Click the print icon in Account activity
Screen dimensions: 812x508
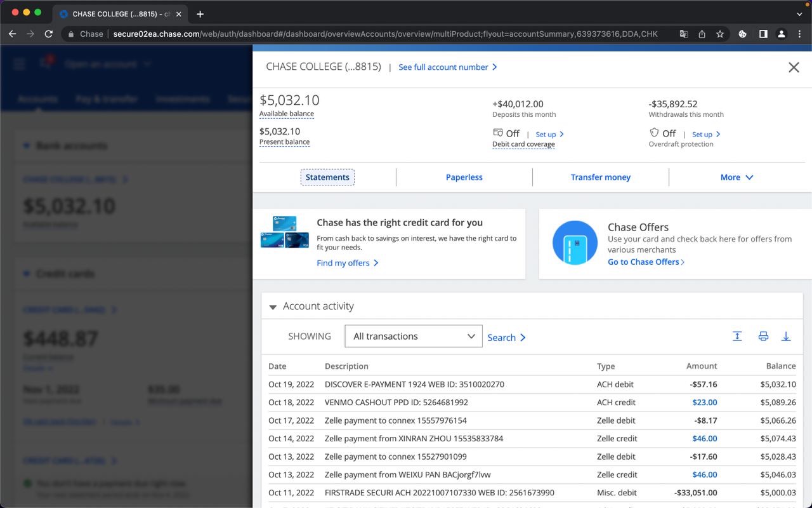pyautogui.click(x=763, y=337)
